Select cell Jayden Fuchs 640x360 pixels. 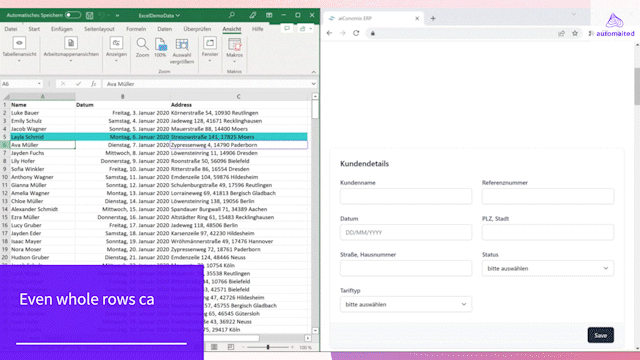pyautogui.click(x=42, y=153)
